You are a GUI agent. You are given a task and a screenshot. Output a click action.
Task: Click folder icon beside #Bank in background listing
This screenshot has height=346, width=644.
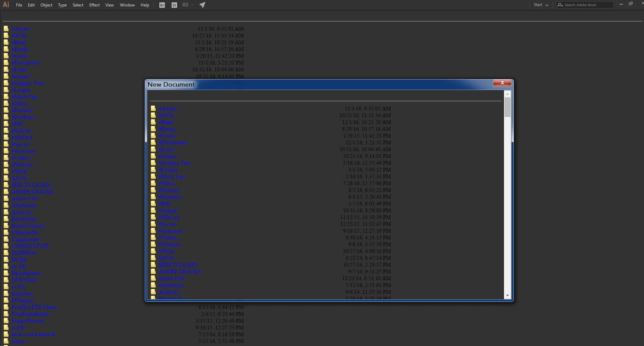(6, 42)
